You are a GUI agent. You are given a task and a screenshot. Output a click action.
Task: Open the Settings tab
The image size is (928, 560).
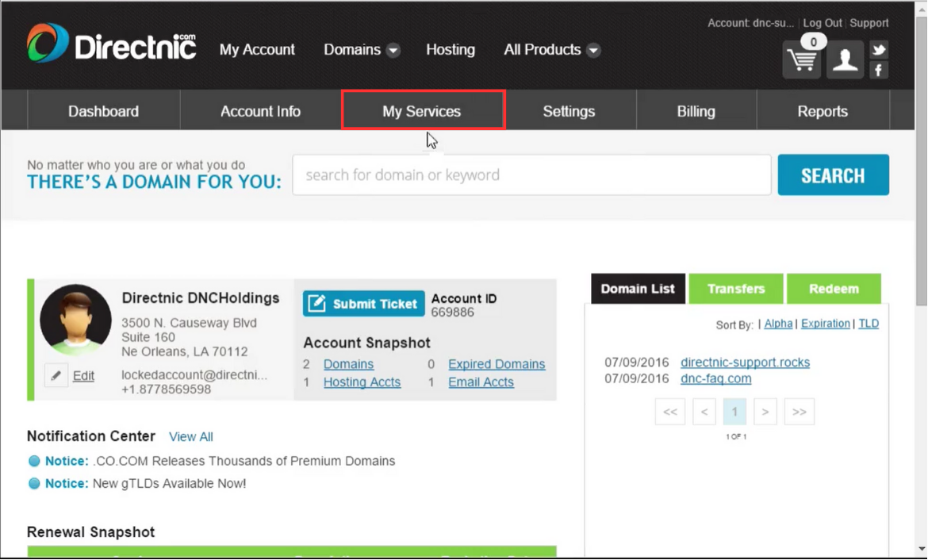click(x=569, y=111)
